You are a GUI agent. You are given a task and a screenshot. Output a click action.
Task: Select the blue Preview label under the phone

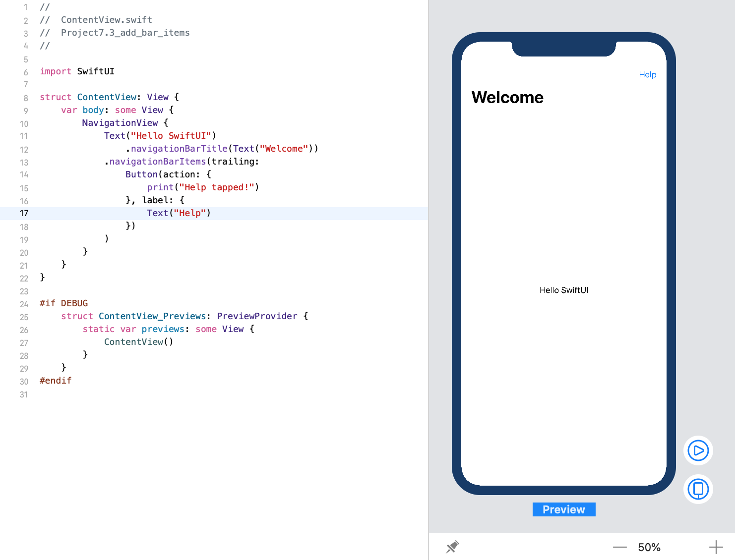[x=564, y=509]
